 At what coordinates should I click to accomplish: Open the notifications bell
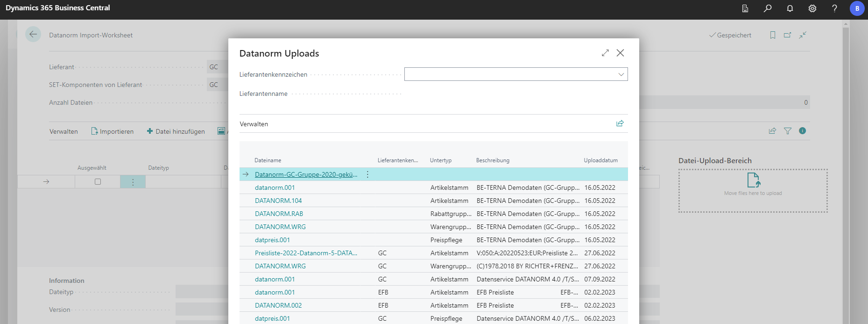pyautogui.click(x=790, y=8)
